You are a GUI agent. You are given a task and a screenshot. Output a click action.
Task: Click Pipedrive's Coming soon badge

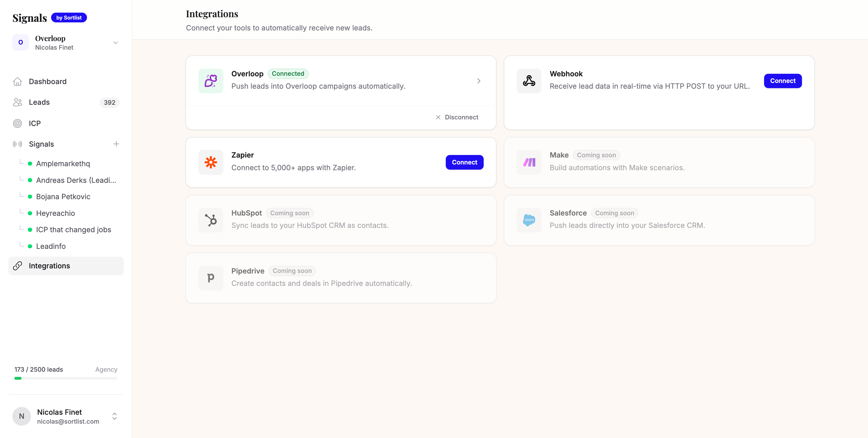click(292, 271)
